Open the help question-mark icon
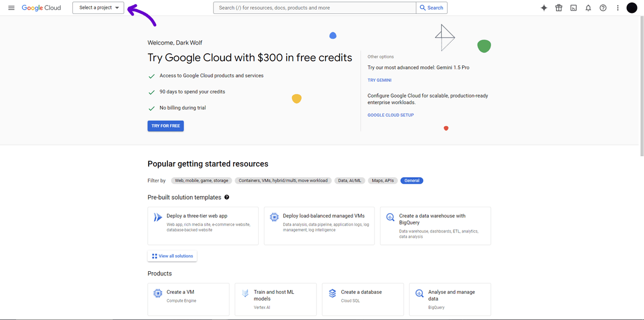 [x=603, y=8]
